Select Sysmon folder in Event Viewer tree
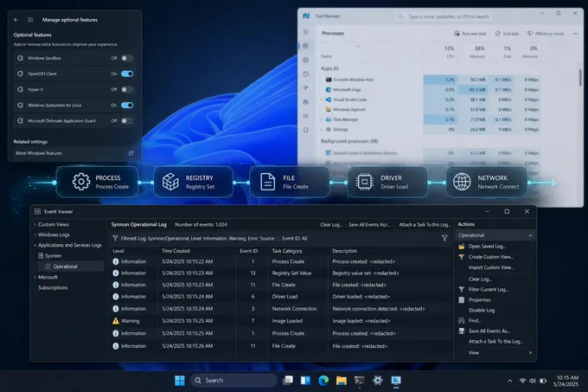Viewport: 588px width, 392px height. (50, 256)
